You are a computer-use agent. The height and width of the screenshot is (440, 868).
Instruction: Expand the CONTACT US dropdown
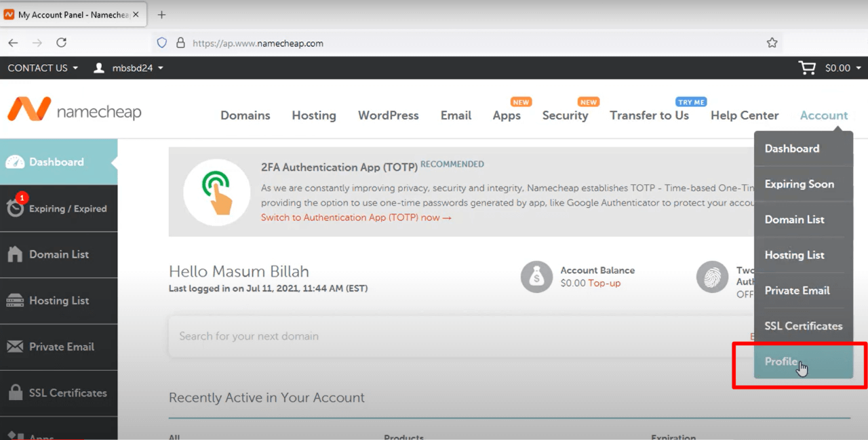point(43,68)
